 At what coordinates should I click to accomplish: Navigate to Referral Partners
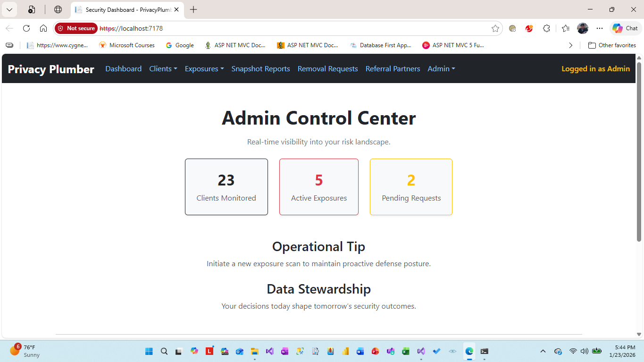(393, 68)
